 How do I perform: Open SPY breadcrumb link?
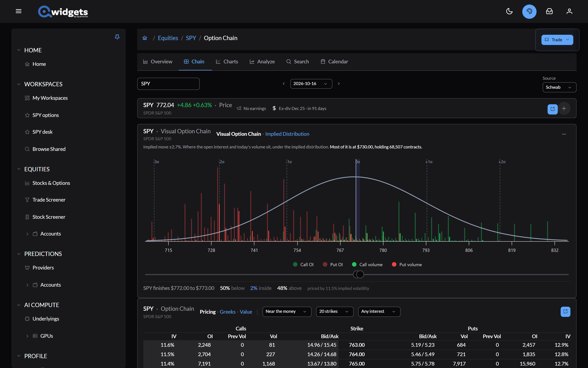191,38
